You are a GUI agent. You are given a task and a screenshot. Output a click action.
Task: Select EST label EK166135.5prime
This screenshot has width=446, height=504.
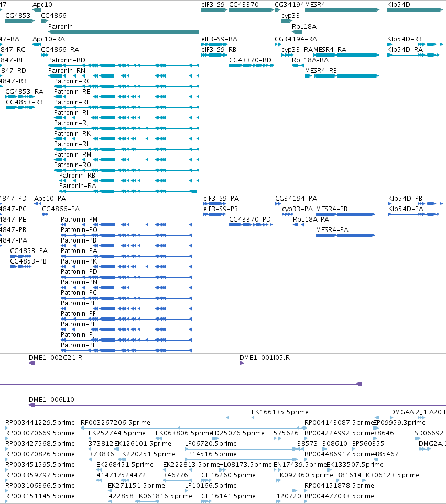(280, 412)
